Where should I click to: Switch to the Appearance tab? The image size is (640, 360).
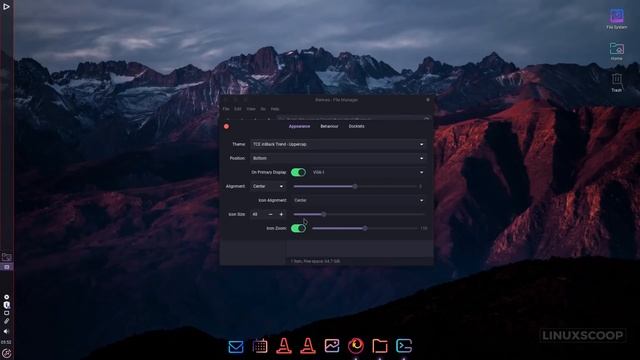point(300,127)
